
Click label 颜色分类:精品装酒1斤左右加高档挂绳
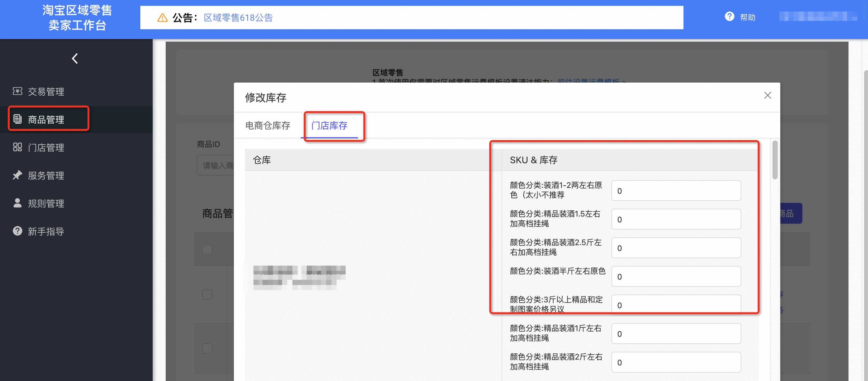point(555,333)
